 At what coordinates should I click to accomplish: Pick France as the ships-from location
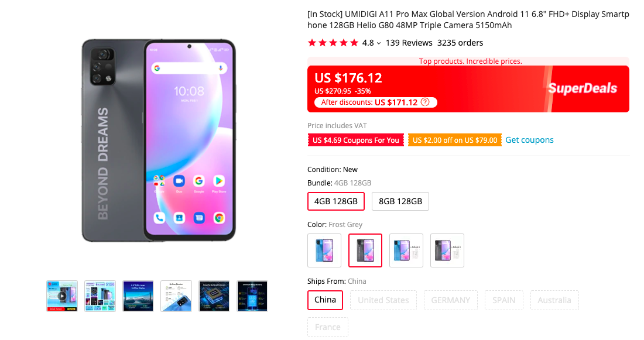click(327, 327)
